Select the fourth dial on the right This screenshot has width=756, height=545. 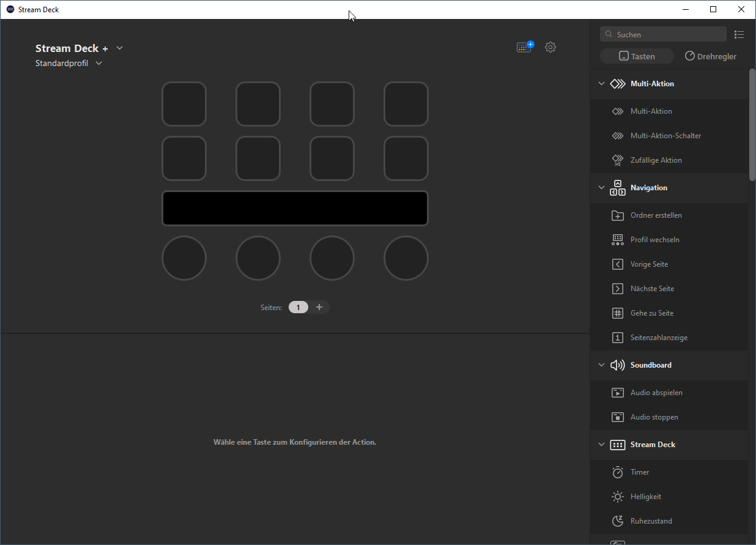[406, 258]
